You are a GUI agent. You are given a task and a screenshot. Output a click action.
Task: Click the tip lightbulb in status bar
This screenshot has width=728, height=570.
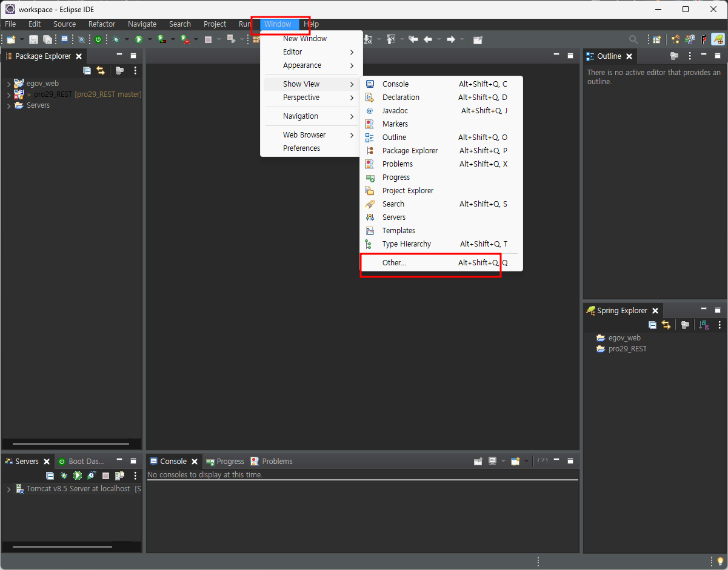(720, 561)
